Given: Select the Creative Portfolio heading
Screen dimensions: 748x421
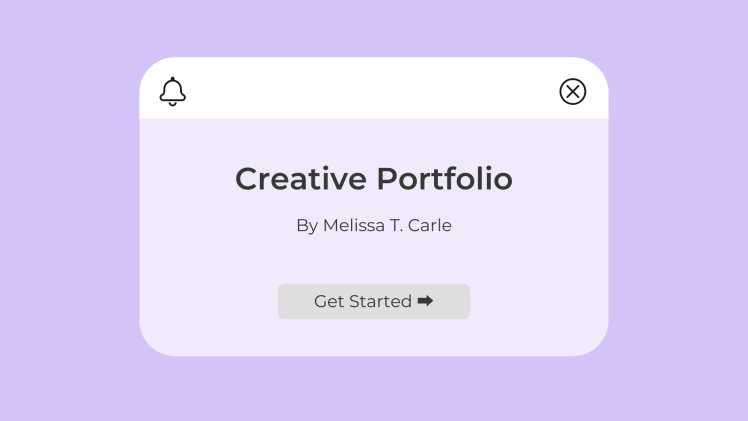Looking at the screenshot, I should [374, 179].
